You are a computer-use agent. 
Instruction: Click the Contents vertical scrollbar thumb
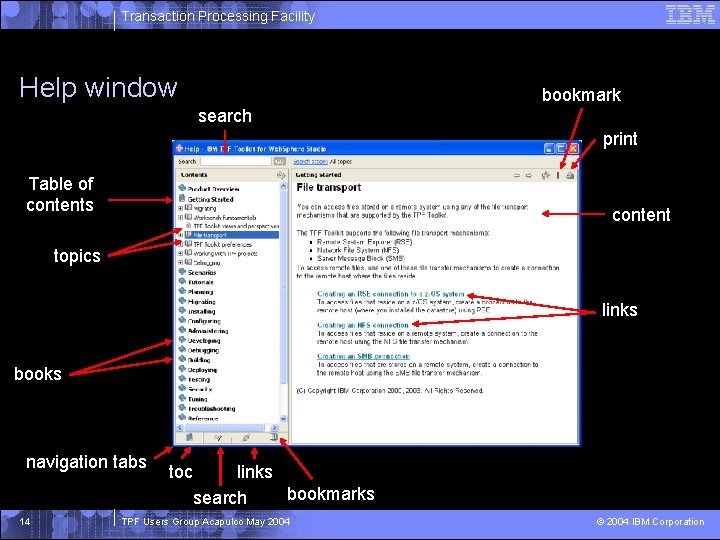283,287
